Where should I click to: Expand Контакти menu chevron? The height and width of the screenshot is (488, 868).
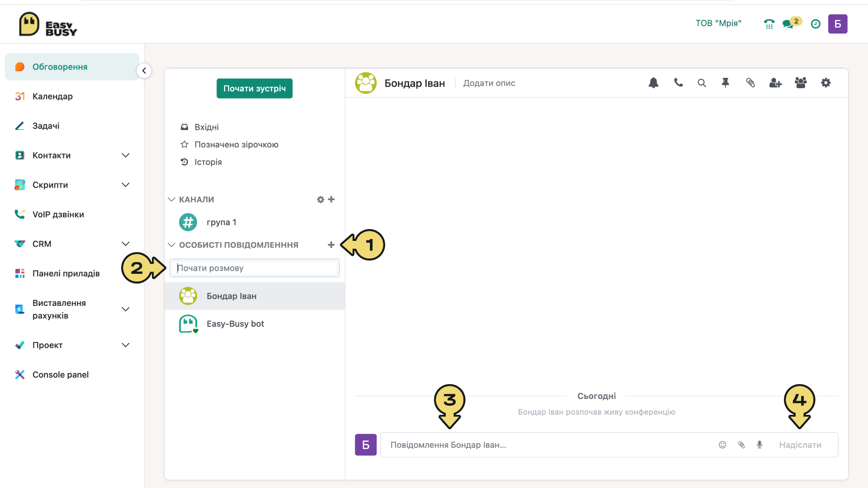pos(126,155)
